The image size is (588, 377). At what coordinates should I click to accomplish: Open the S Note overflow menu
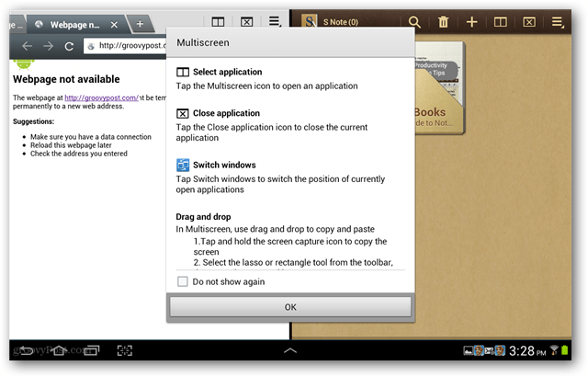pos(558,22)
